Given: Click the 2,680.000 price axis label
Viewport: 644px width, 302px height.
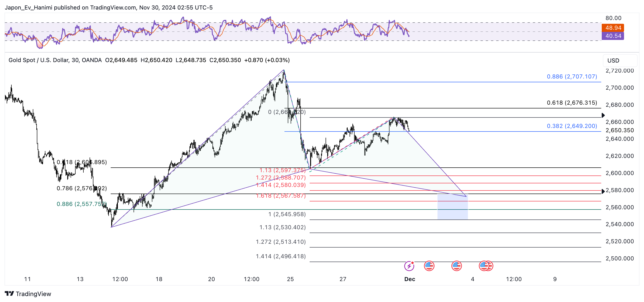Looking at the screenshot, I should point(620,105).
